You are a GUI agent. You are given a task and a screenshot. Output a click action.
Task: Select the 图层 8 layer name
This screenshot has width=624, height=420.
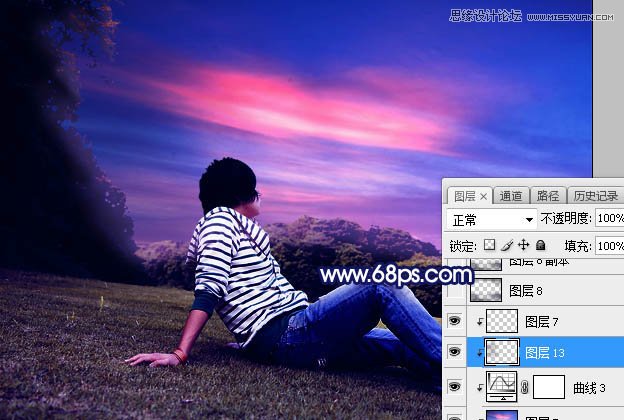coord(526,291)
